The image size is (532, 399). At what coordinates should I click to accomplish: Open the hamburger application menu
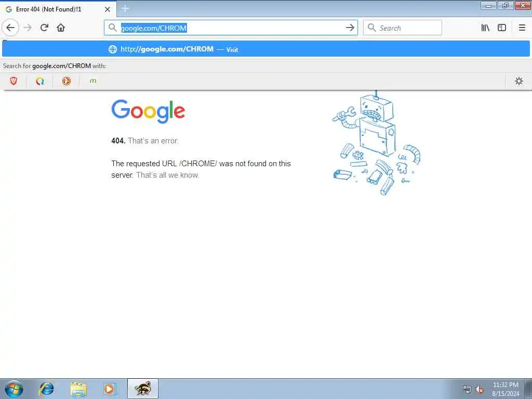[x=522, y=28]
